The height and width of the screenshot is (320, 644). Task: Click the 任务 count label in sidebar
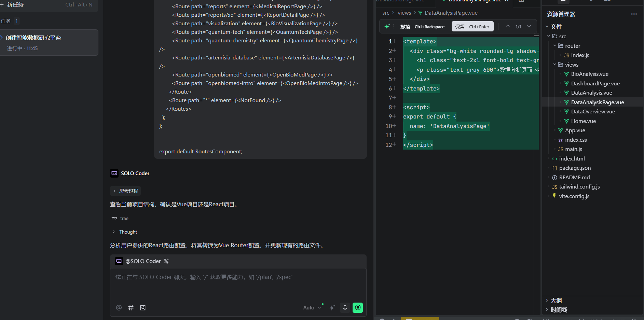point(10,21)
